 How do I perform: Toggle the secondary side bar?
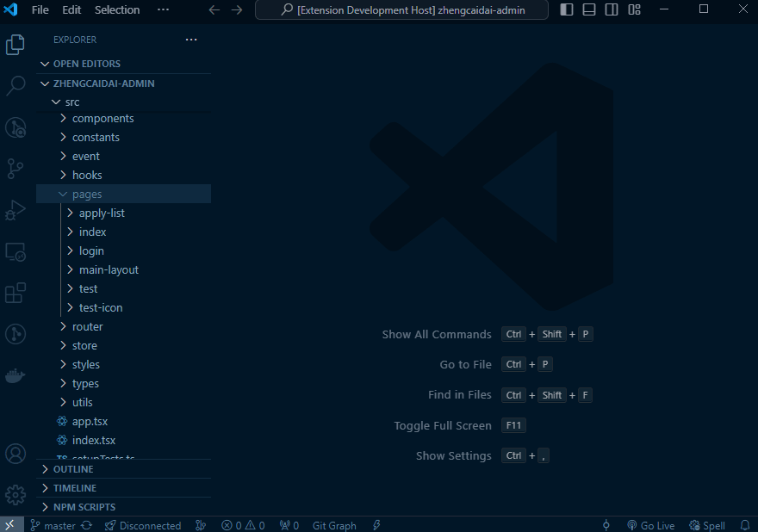pyautogui.click(x=612, y=9)
